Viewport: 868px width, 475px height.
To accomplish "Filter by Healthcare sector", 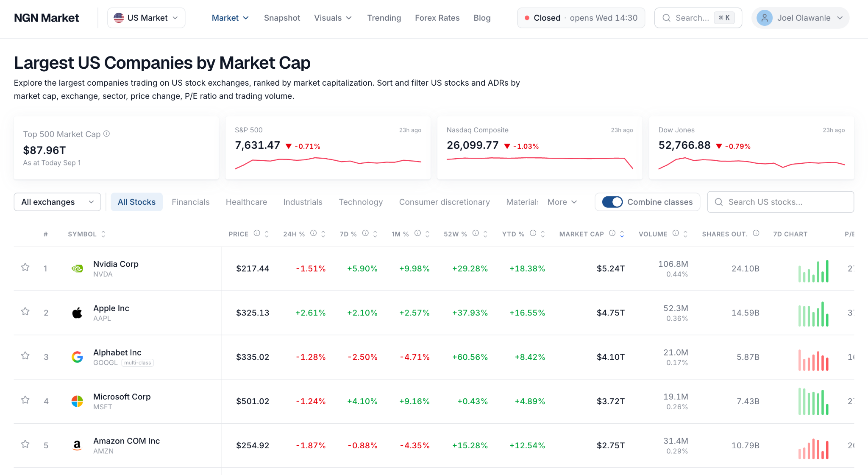I will [x=246, y=202].
